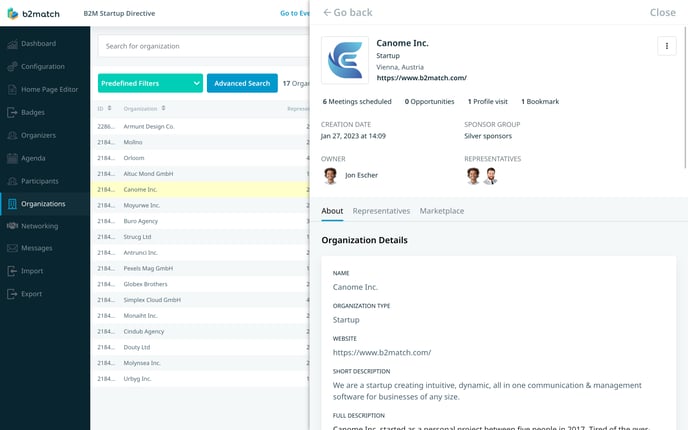Expand the Predefined Filters dropdown

[150, 83]
